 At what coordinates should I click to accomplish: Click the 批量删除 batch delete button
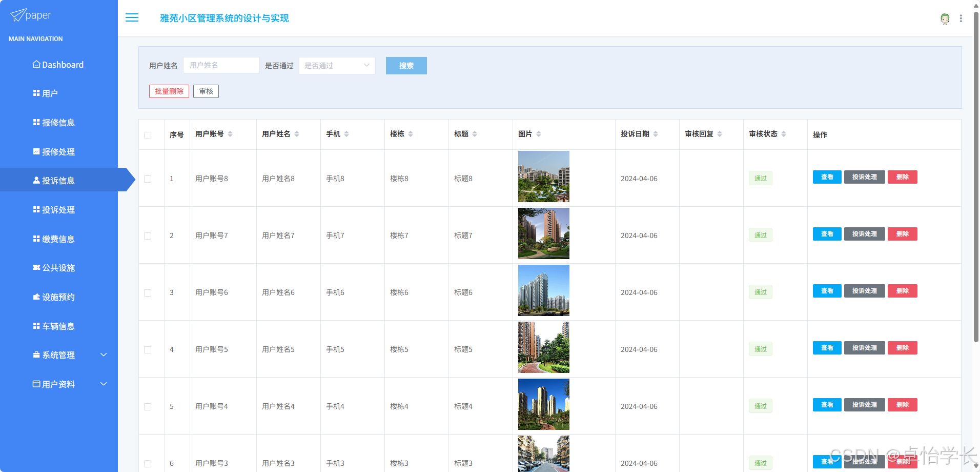[x=169, y=91]
